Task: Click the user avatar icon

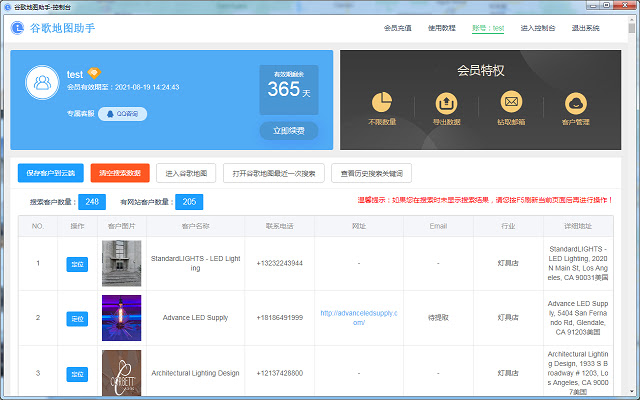Action: [42, 82]
